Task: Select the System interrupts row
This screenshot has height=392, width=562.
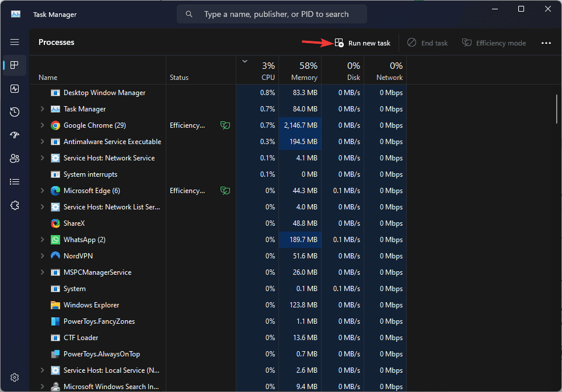Action: pos(218,174)
